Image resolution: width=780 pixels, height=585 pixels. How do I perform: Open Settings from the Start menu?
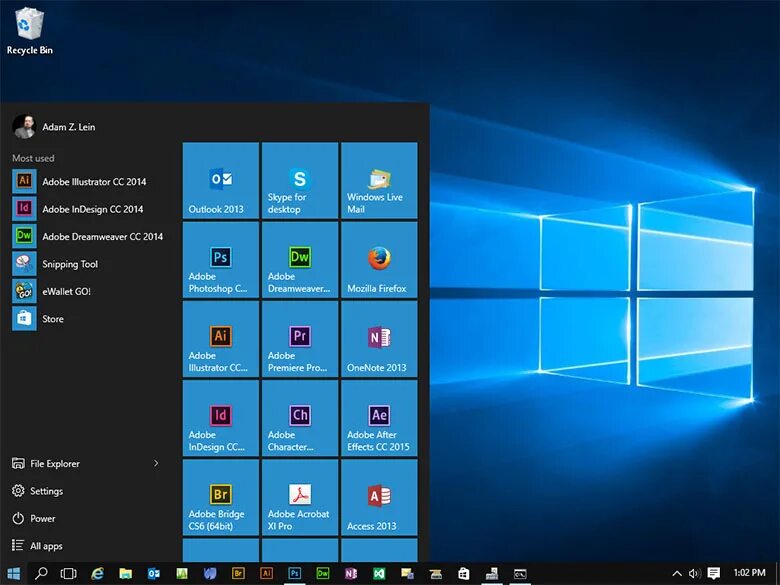pyautogui.click(x=37, y=491)
